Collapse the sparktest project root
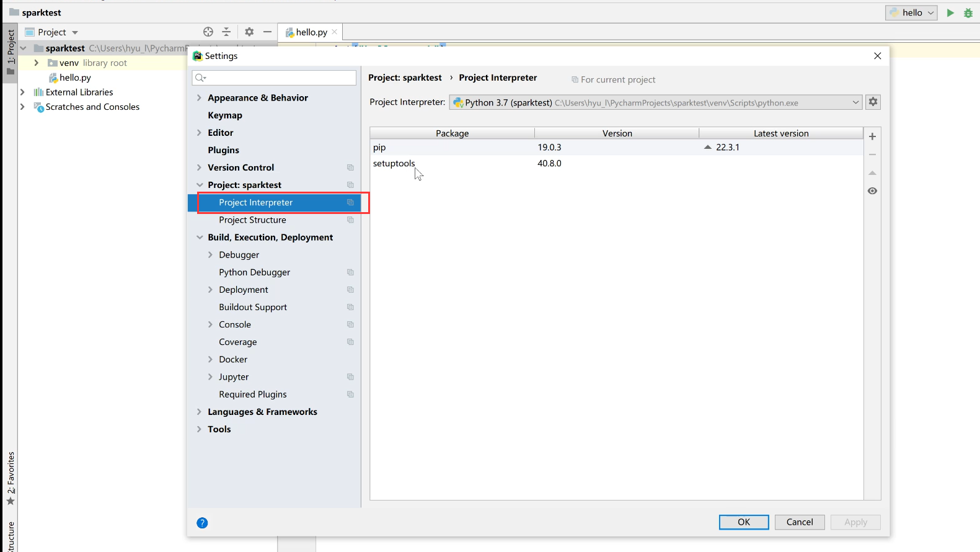The image size is (980, 552). click(23, 48)
